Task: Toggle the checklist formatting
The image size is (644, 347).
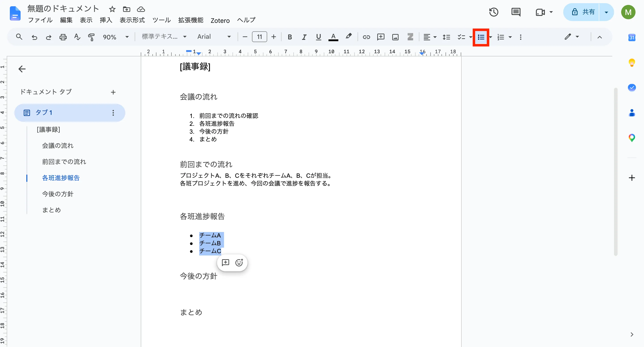Action: 461,37
